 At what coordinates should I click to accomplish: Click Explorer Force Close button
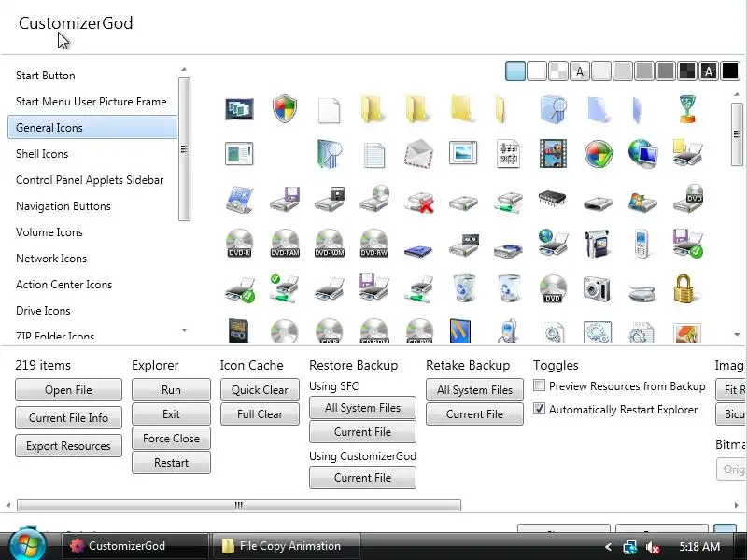(x=171, y=439)
